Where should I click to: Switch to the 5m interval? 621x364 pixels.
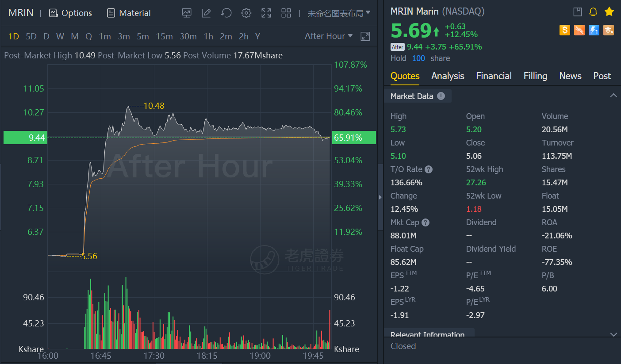tap(143, 36)
